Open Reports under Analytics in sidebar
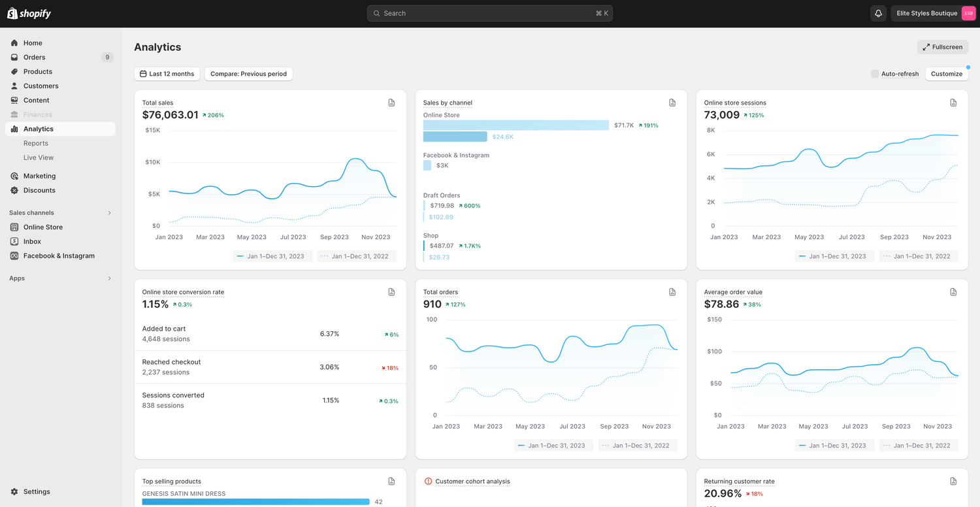980x507 pixels. click(36, 143)
